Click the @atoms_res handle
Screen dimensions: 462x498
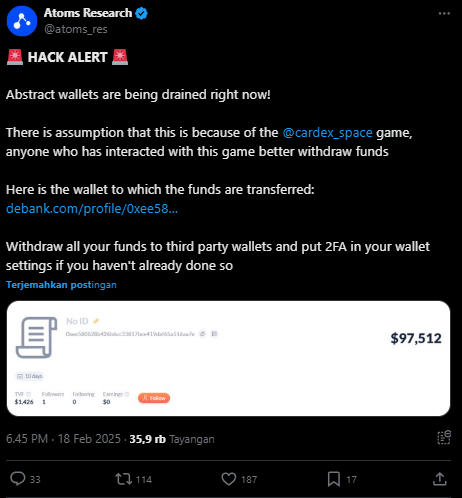[x=76, y=29]
